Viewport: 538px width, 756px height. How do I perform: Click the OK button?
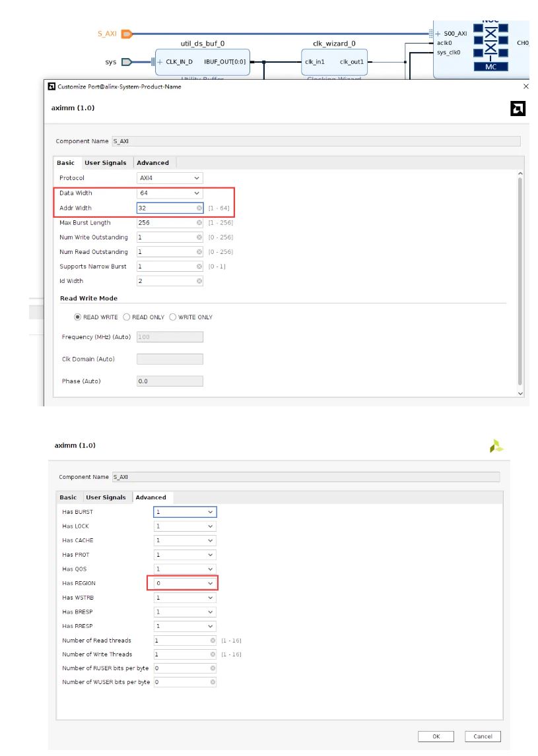point(436,736)
